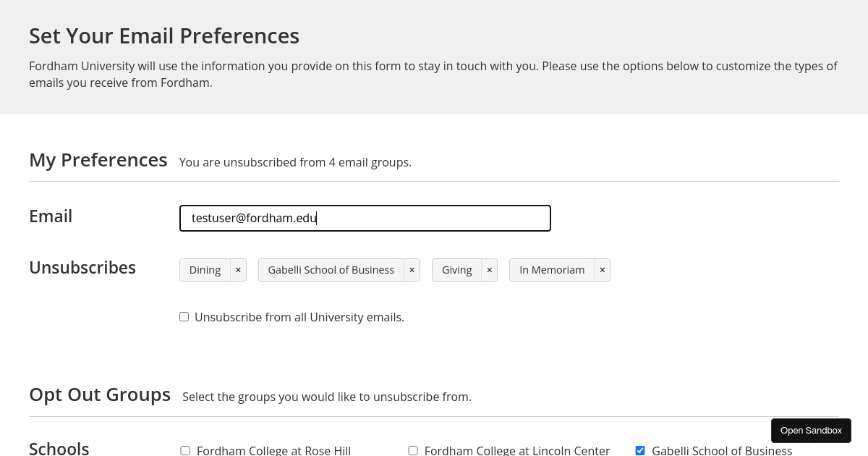The width and height of the screenshot is (868, 456).
Task: Select the testuser@fordham.edu email text
Action: 253,218
